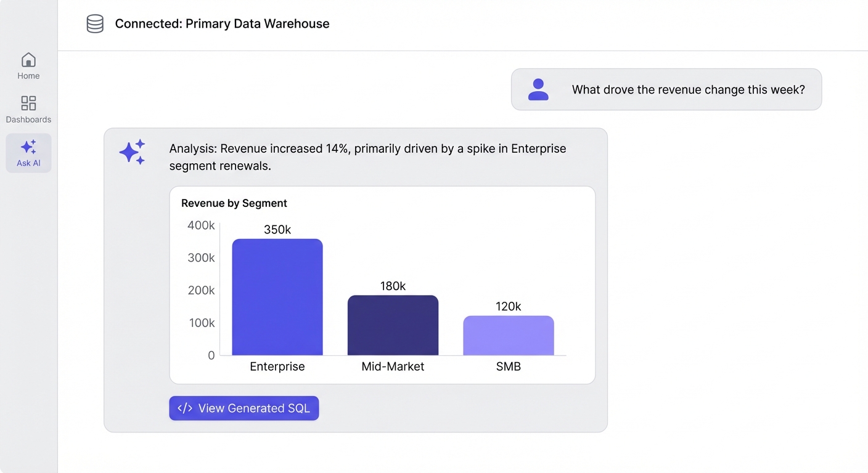Select the Enterprise axis label
The height and width of the screenshot is (473, 868).
(277, 366)
